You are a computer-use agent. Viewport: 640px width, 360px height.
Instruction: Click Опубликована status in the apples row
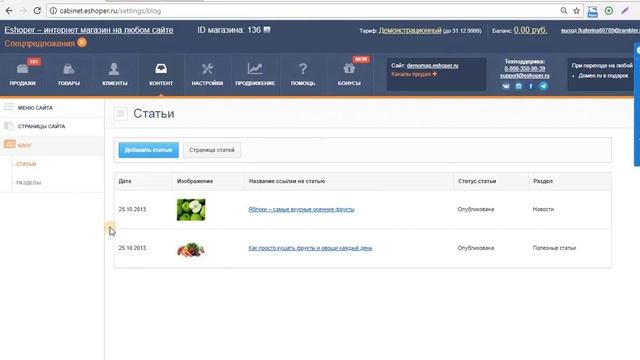[x=476, y=209]
